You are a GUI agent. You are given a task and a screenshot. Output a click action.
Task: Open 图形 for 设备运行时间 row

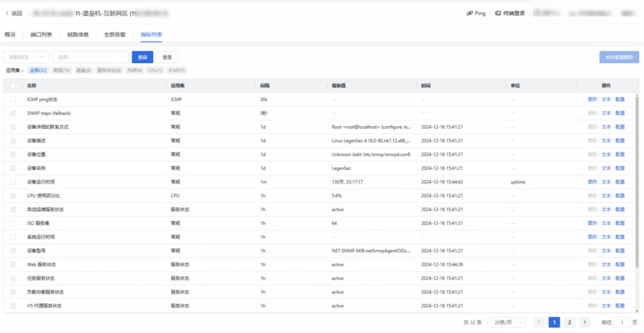(x=593, y=182)
